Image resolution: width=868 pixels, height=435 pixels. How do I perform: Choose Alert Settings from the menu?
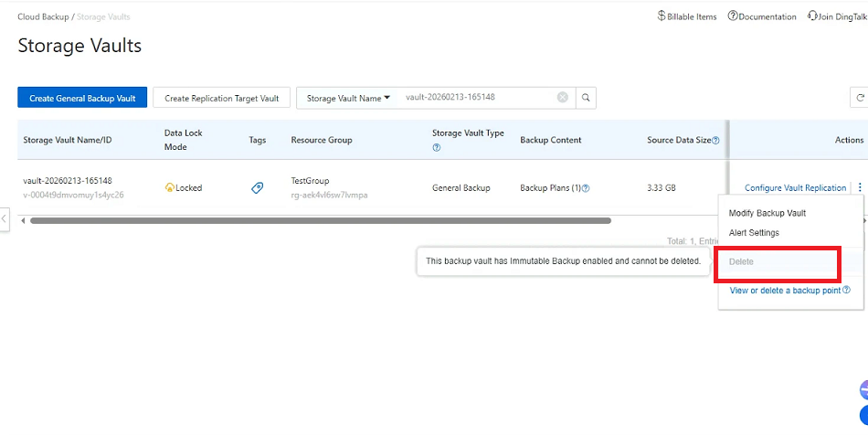pyautogui.click(x=754, y=233)
